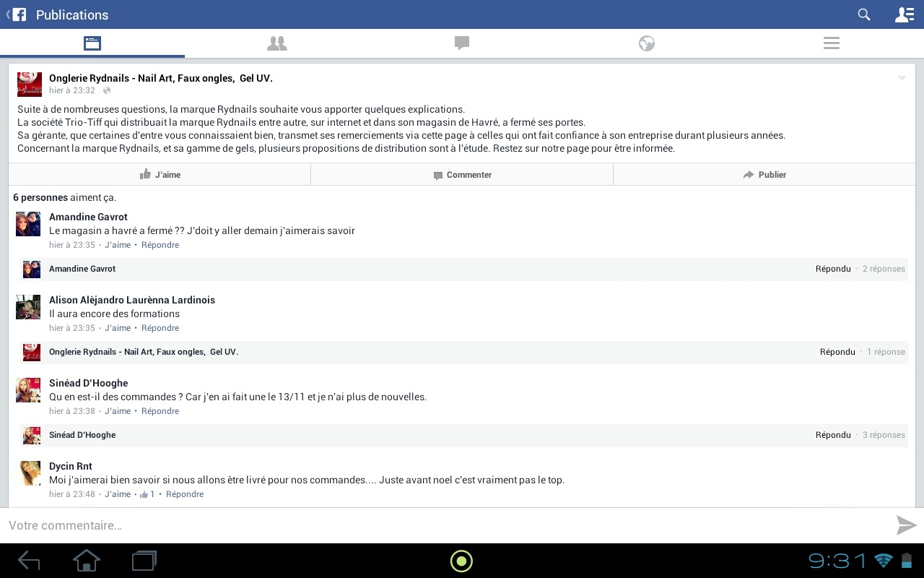
Task: Open the Messages tab icon
Action: click(462, 43)
